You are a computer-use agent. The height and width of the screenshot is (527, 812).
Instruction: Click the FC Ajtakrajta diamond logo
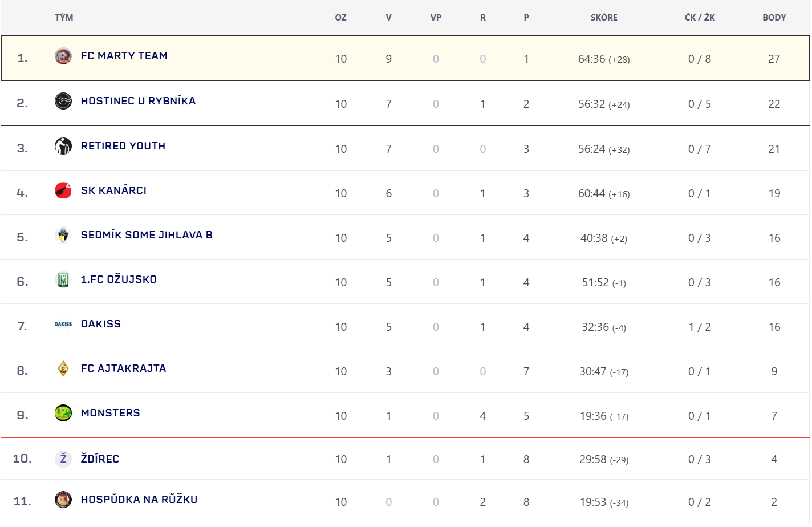click(x=63, y=368)
